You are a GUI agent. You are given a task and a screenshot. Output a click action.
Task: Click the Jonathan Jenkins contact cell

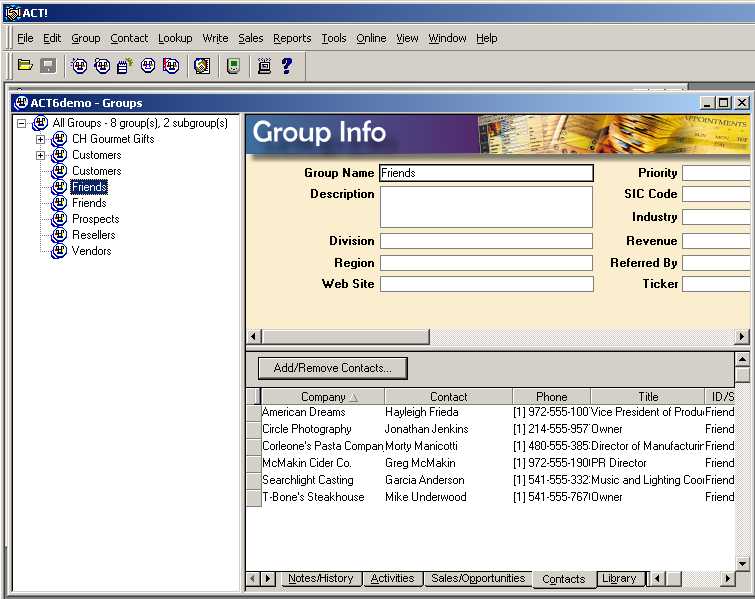(448, 429)
